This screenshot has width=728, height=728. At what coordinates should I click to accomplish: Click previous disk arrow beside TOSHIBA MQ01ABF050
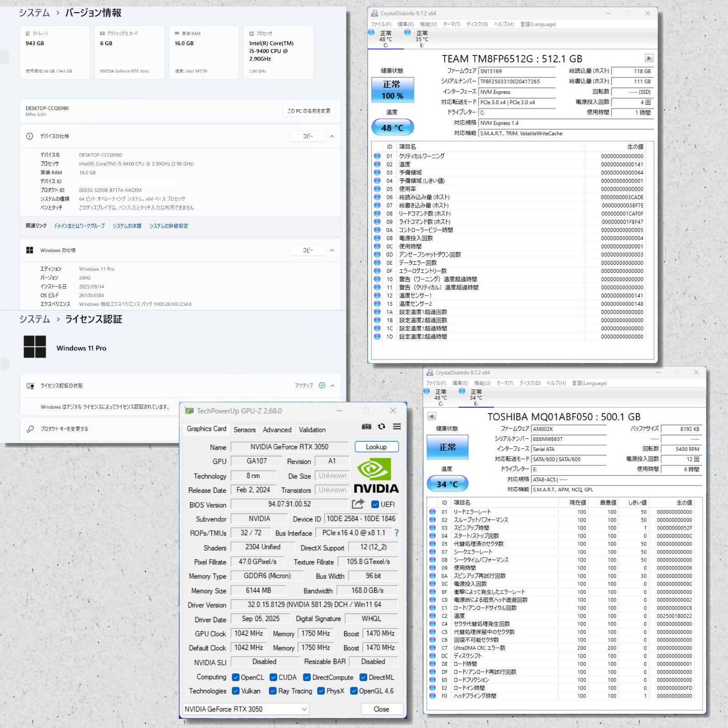click(x=432, y=416)
